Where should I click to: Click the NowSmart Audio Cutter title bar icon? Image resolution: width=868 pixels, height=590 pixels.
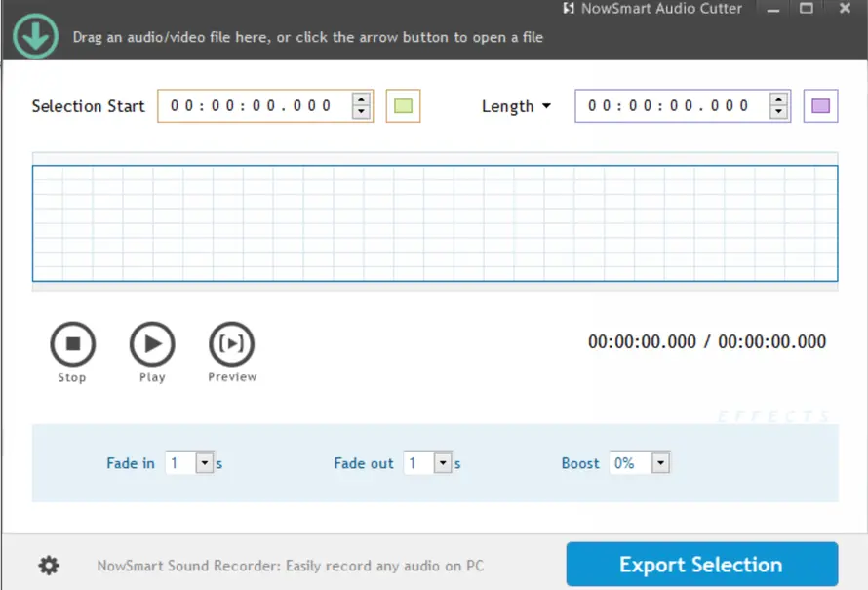(x=567, y=9)
